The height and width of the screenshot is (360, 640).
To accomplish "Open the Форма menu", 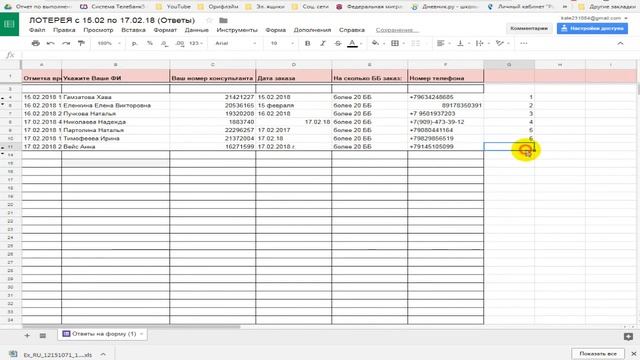I will point(276,30).
